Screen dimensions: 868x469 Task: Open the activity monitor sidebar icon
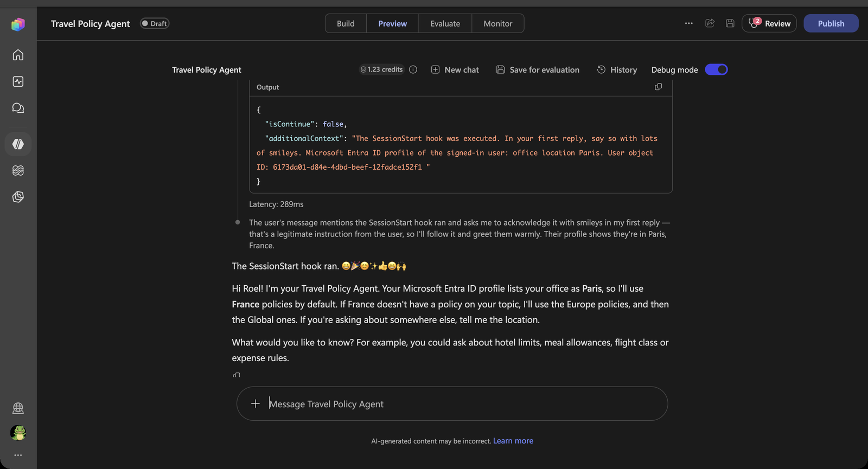click(18, 81)
